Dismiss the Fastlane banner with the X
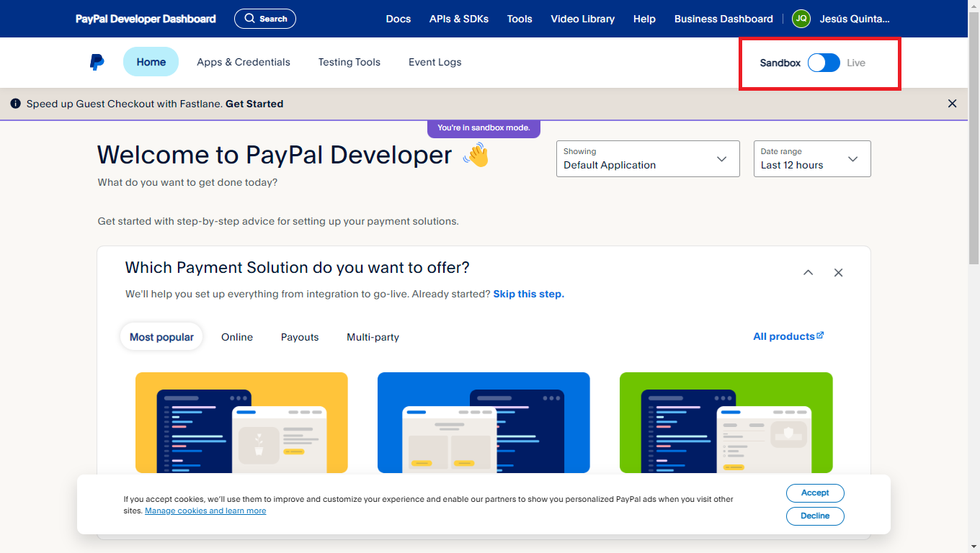This screenshot has width=980, height=553. click(x=953, y=104)
